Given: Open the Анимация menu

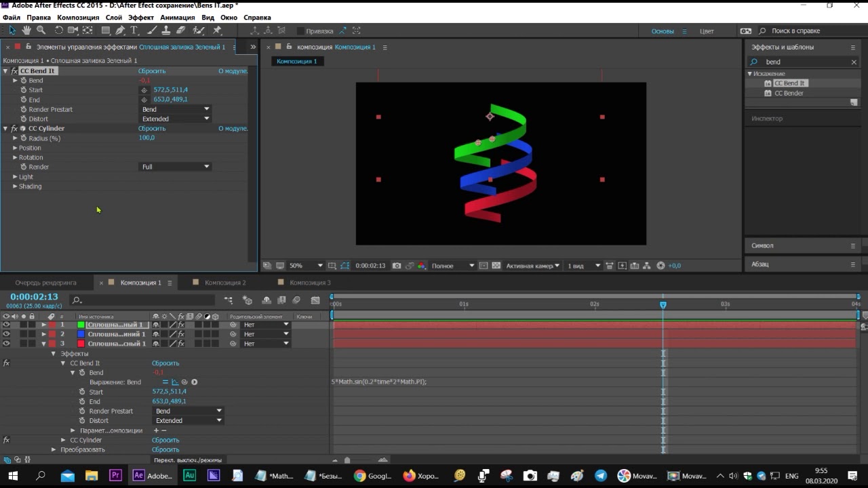Looking at the screenshot, I should tap(177, 17).
